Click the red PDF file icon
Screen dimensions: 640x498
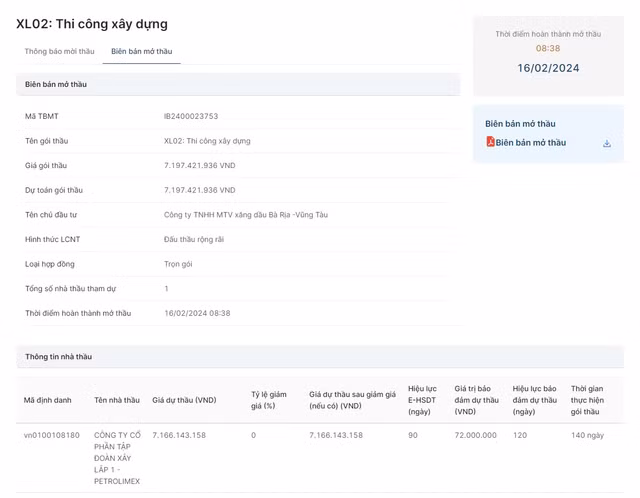coord(490,143)
